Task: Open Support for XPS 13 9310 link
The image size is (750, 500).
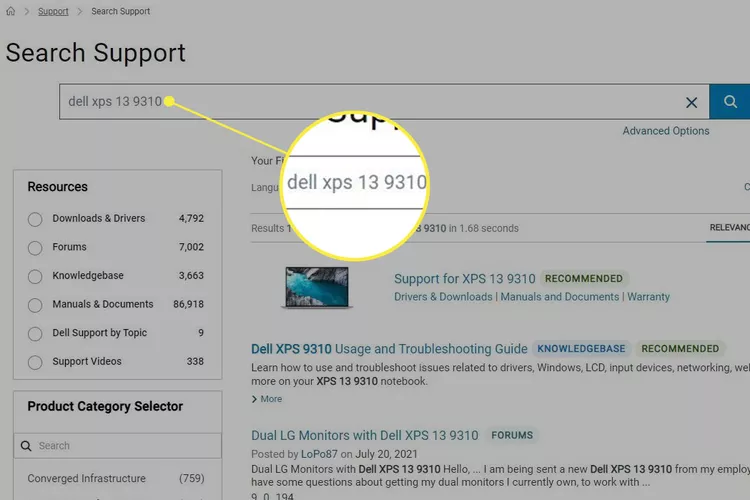Action: coord(464,278)
